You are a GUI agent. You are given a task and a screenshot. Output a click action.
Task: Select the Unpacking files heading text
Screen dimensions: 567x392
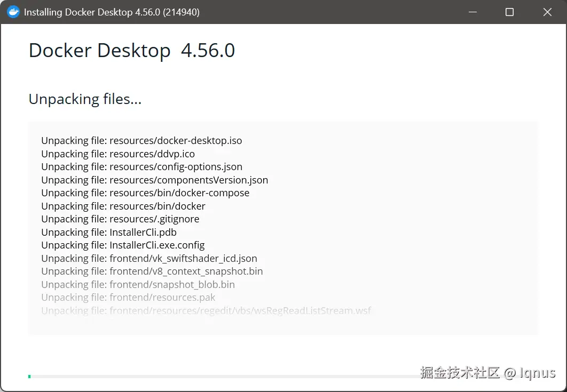click(x=85, y=99)
